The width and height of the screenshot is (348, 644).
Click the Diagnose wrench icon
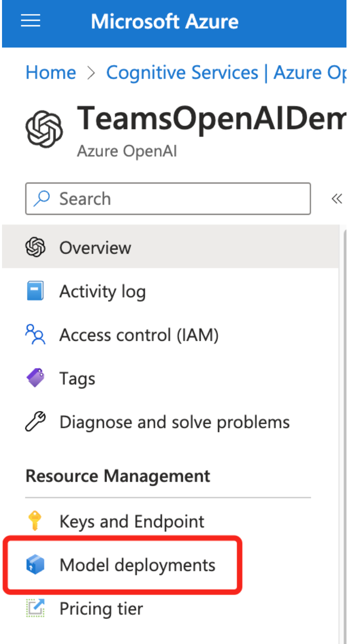pyautogui.click(x=35, y=422)
